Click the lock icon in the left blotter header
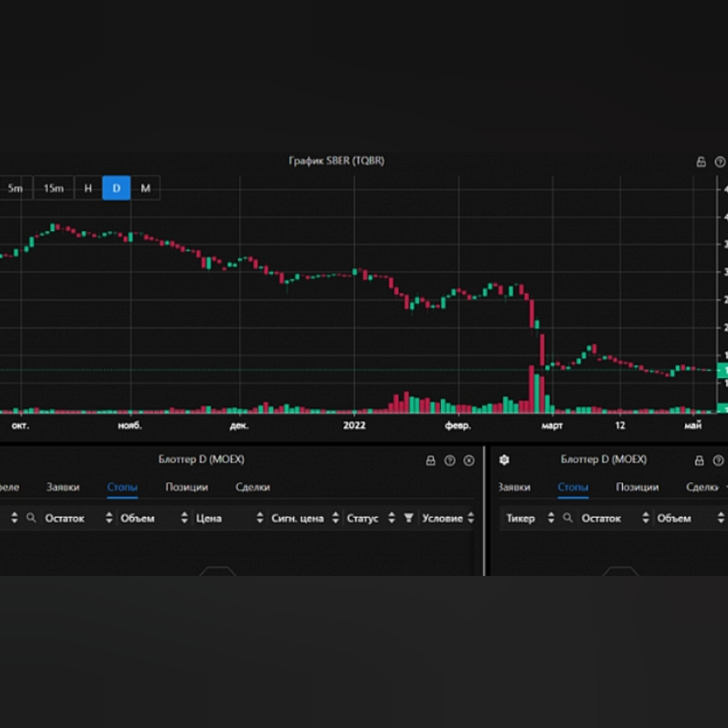 click(430, 460)
